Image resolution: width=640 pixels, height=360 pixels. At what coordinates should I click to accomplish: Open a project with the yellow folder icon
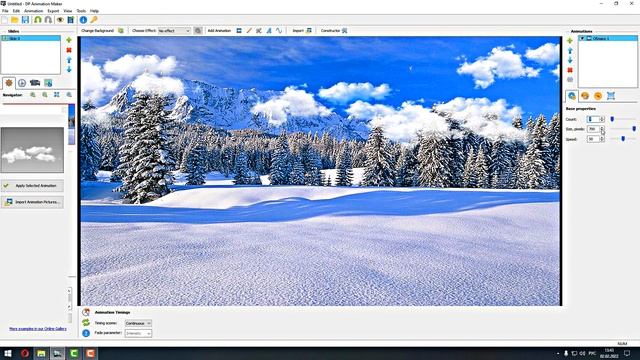point(15,20)
